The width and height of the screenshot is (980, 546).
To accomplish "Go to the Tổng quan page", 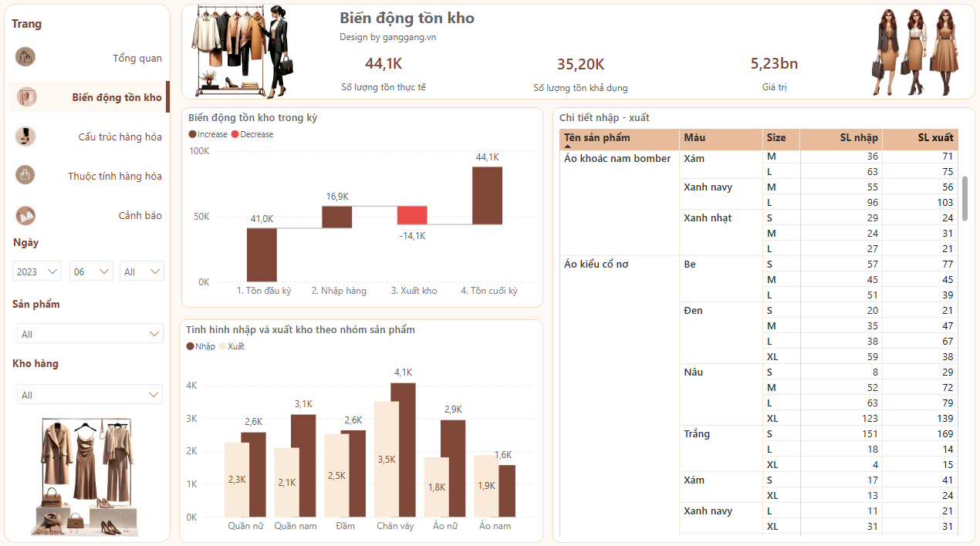I will point(137,59).
